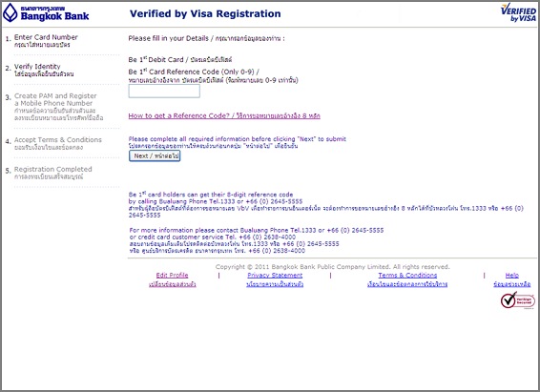Open the Privacy Statement link
540x392 pixels.
[x=275, y=275]
